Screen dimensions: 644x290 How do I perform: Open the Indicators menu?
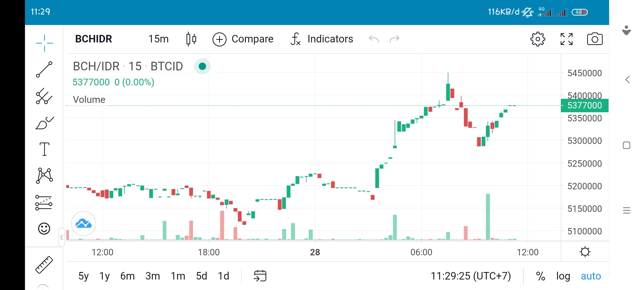click(322, 39)
